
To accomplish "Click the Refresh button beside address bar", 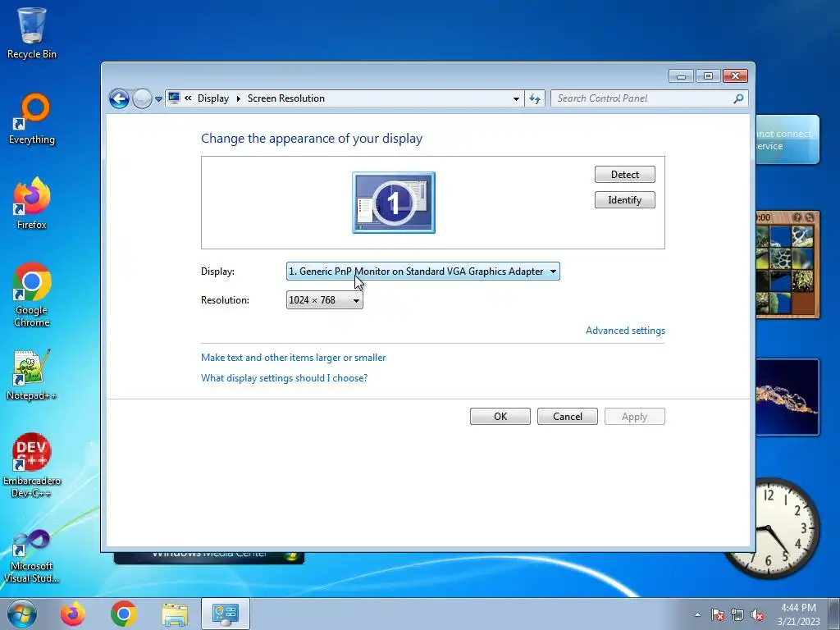I will (x=535, y=98).
